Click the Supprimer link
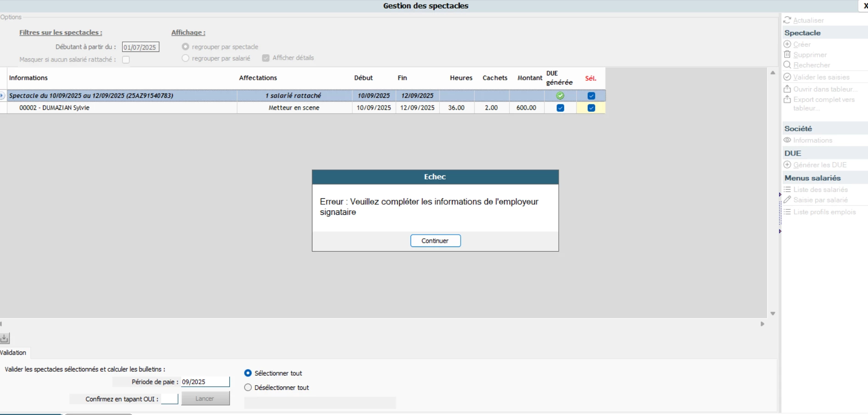868x415 pixels. coord(810,55)
